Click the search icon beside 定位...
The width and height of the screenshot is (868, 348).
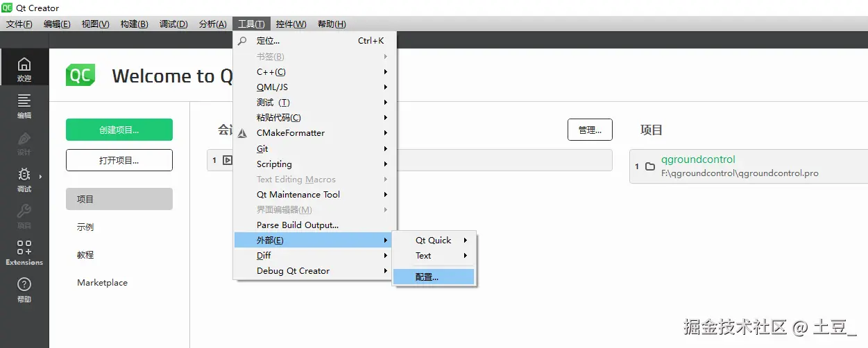242,41
